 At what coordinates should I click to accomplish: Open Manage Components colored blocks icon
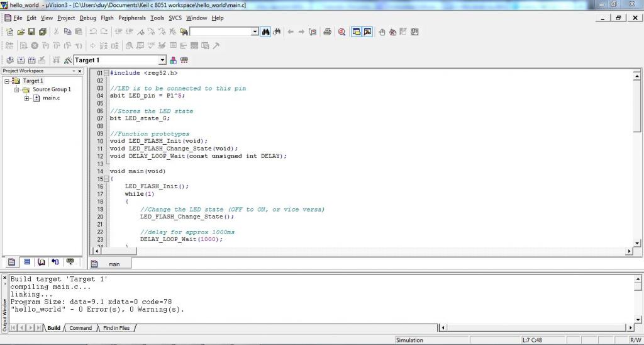(x=173, y=60)
